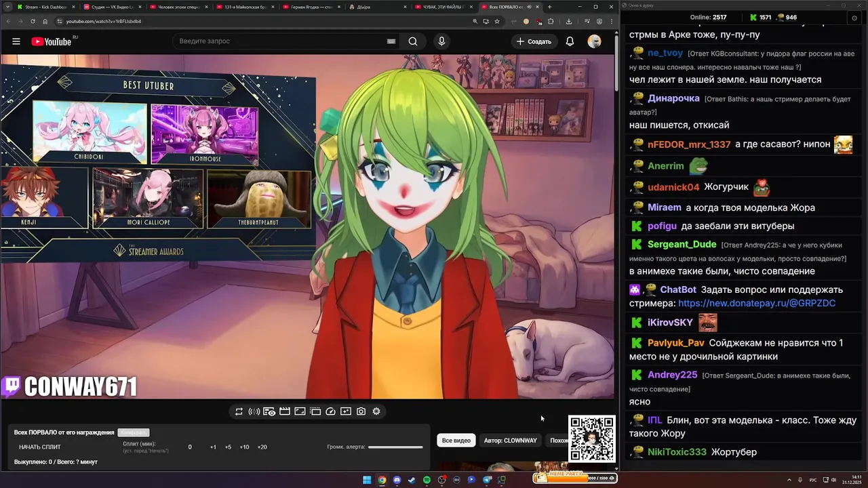The height and width of the screenshot is (488, 868).
Task: Select the 'Автор: CLOWNWAY' chip
Action: pos(511,441)
